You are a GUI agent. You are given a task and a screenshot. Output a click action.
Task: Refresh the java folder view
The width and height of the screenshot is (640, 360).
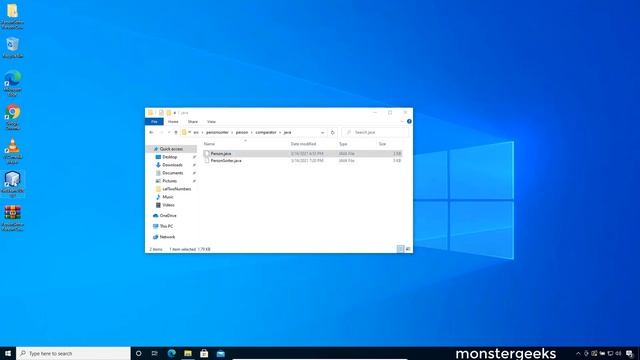tap(333, 132)
